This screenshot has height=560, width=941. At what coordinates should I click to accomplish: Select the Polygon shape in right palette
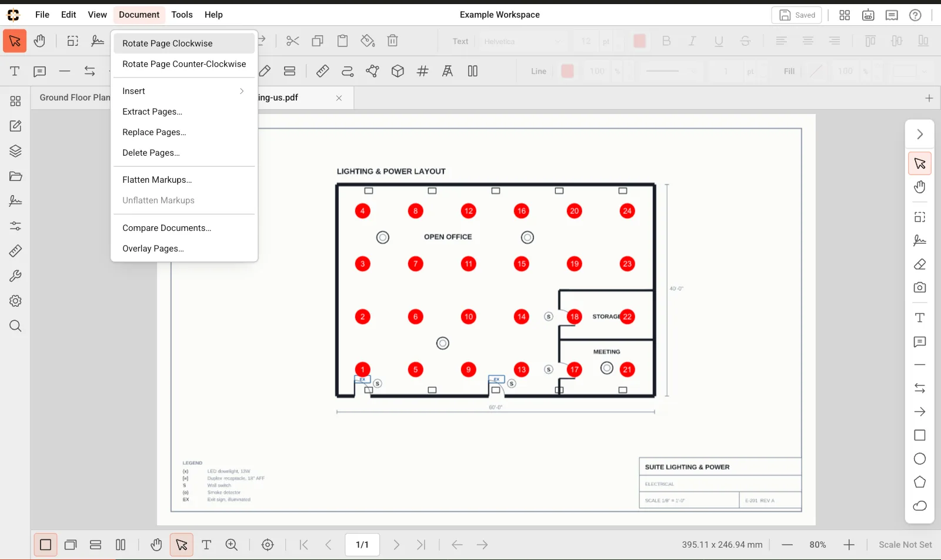(x=920, y=482)
